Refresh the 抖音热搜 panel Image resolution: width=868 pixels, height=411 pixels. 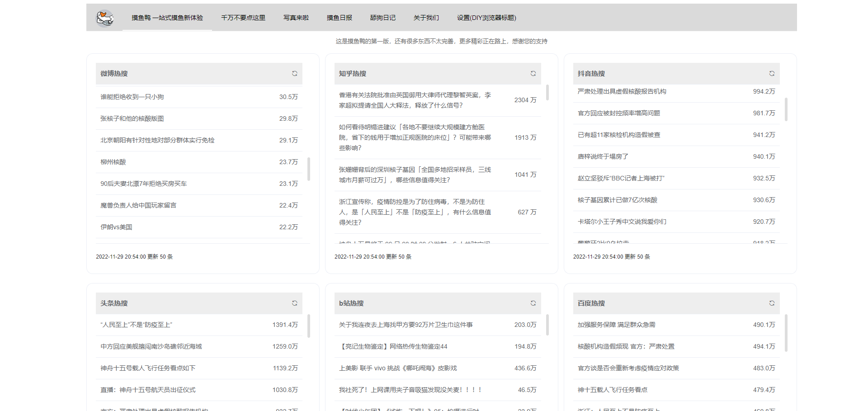pyautogui.click(x=771, y=73)
